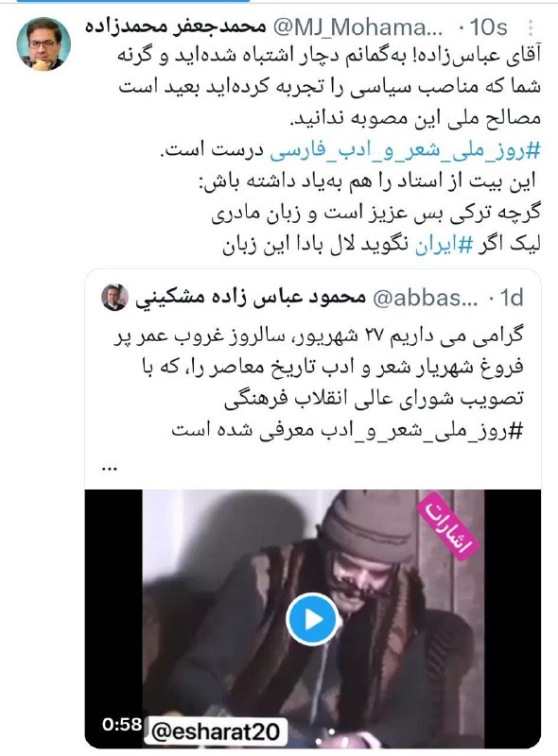Tap Abbaszadeh Meshkini's small profile avatar

pyautogui.click(x=114, y=297)
